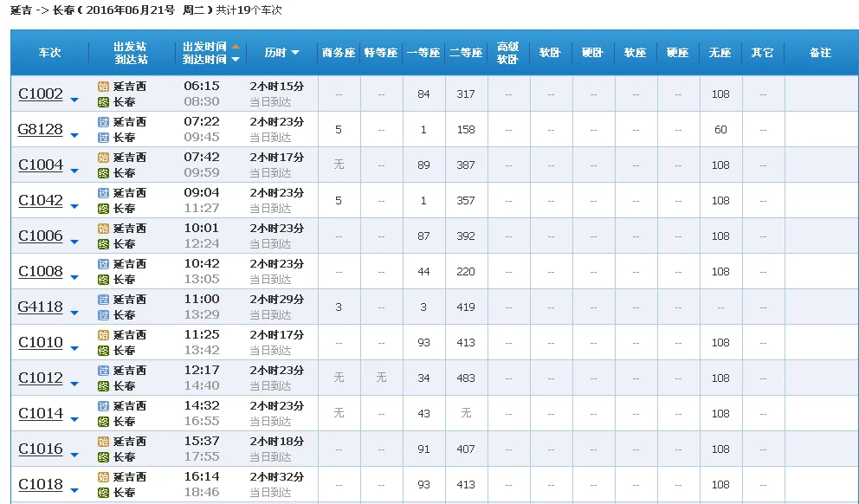Open the G4118 train link
Image resolution: width=859 pixels, height=504 pixels.
click(x=41, y=307)
